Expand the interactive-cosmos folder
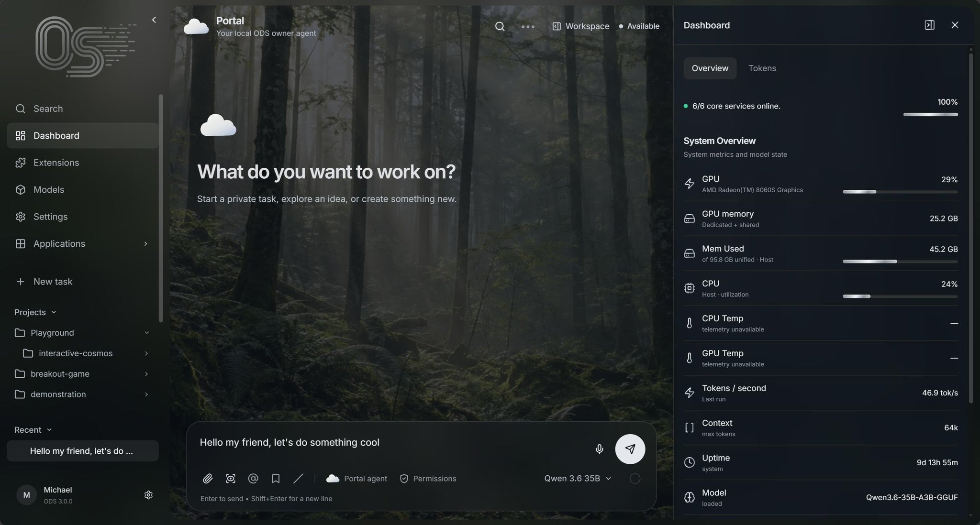 pyautogui.click(x=146, y=353)
